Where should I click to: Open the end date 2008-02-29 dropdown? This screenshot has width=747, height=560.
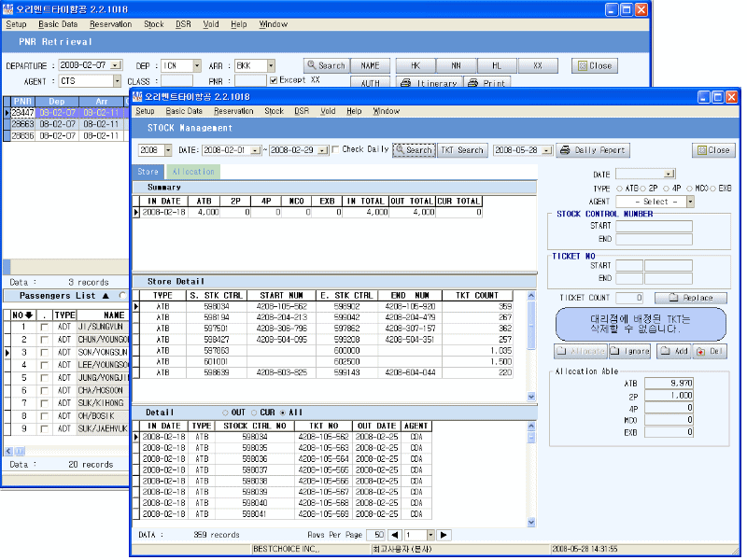pos(322,150)
